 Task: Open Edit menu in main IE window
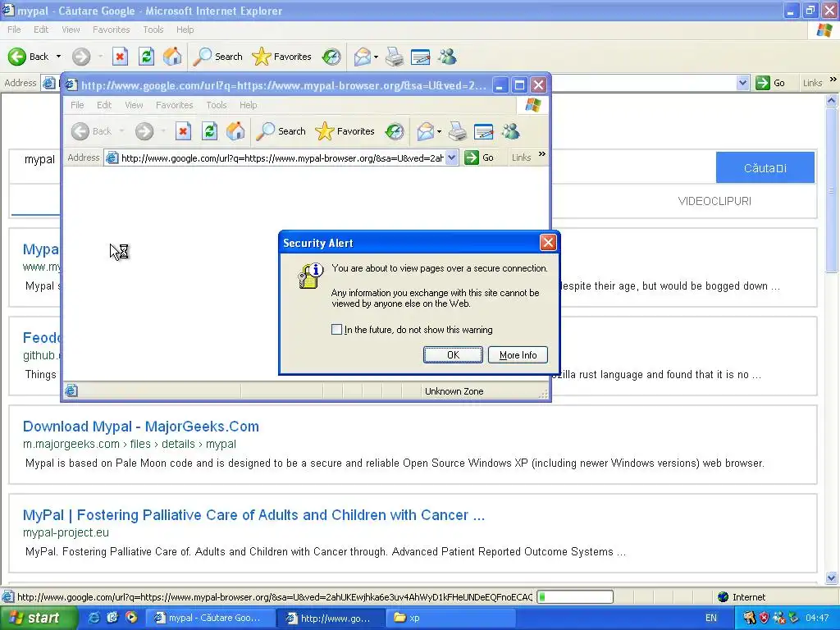coord(41,30)
